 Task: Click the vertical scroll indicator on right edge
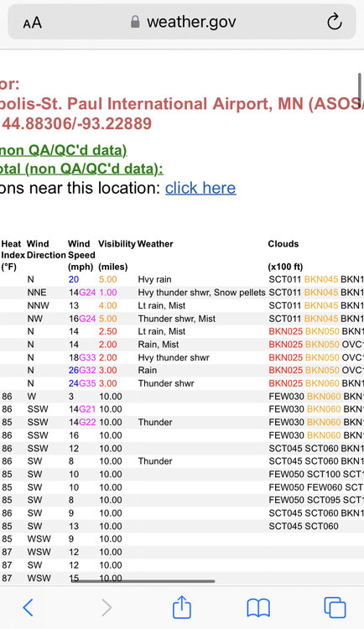click(x=360, y=89)
